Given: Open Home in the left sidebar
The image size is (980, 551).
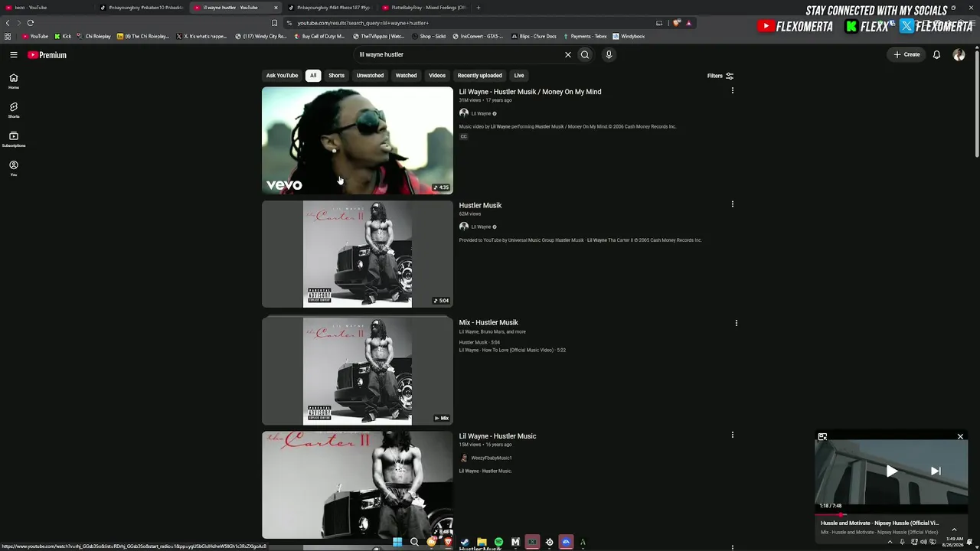Looking at the screenshot, I should (x=14, y=81).
